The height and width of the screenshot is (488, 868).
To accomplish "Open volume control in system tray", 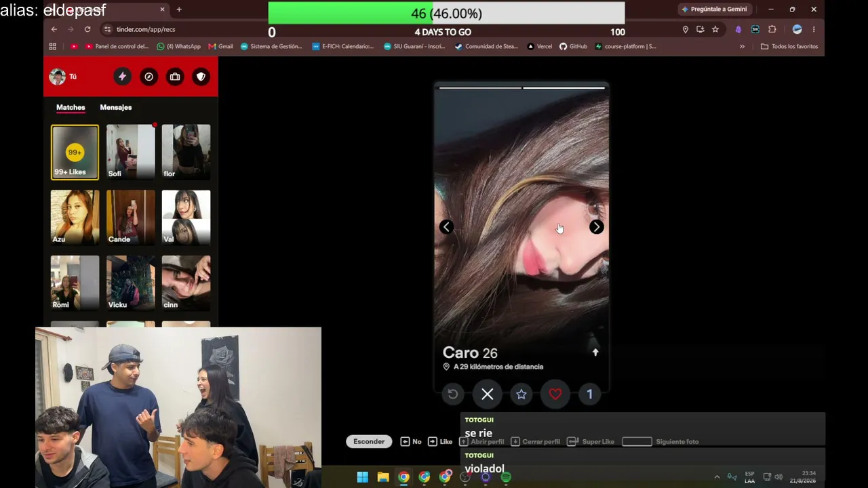I will pyautogui.click(x=778, y=476).
